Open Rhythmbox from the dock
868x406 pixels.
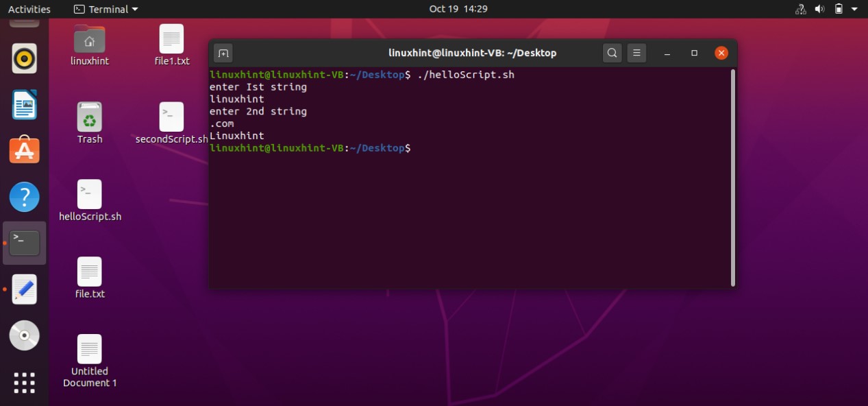25,59
